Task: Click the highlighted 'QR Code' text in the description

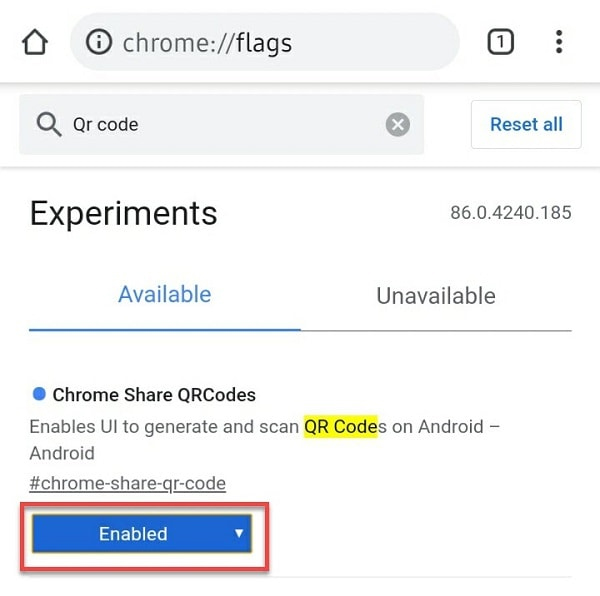Action: pos(341,427)
